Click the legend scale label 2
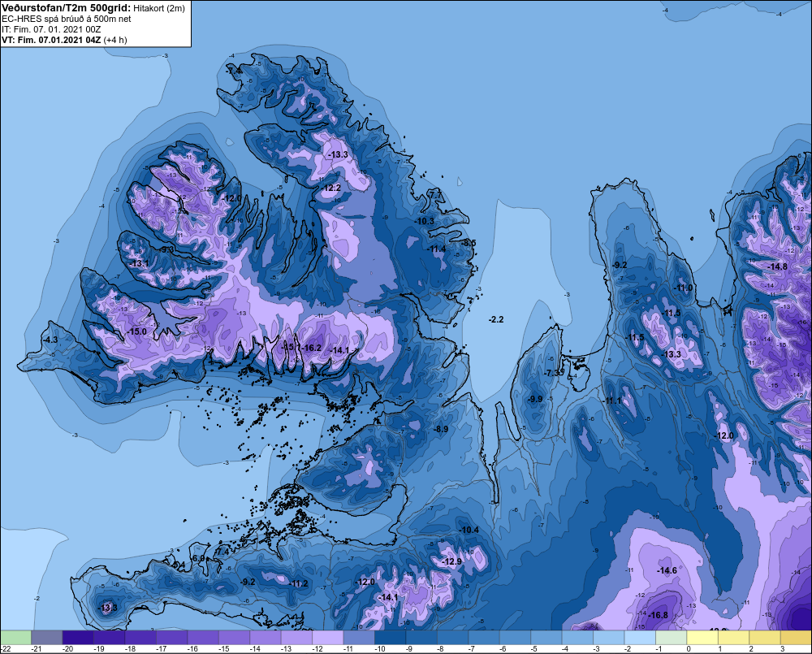Viewport: 812px width, 654px height. coord(751,649)
